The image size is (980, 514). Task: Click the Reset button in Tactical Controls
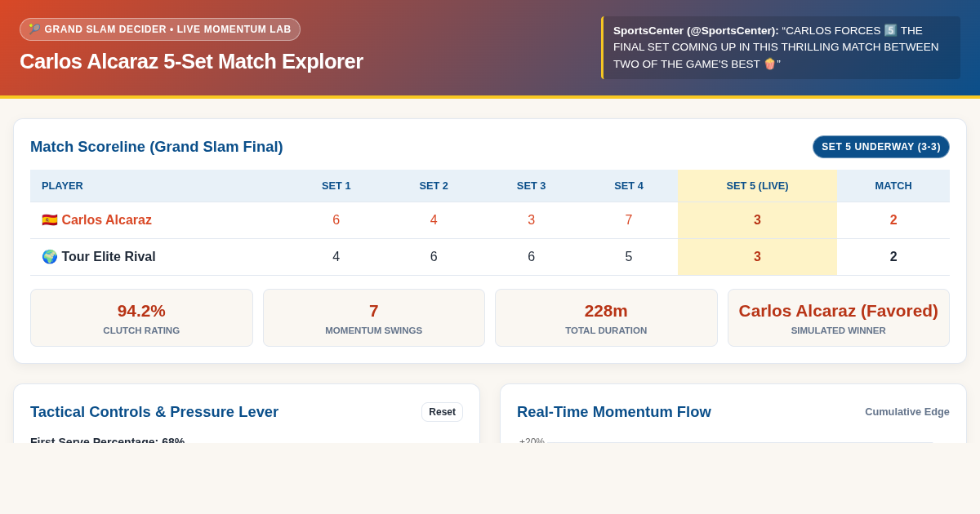click(x=442, y=412)
